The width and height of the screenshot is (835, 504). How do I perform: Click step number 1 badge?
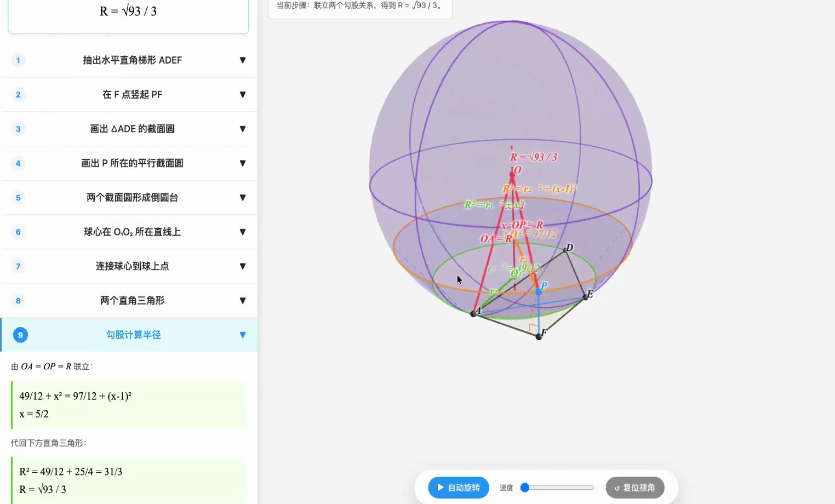click(18, 60)
